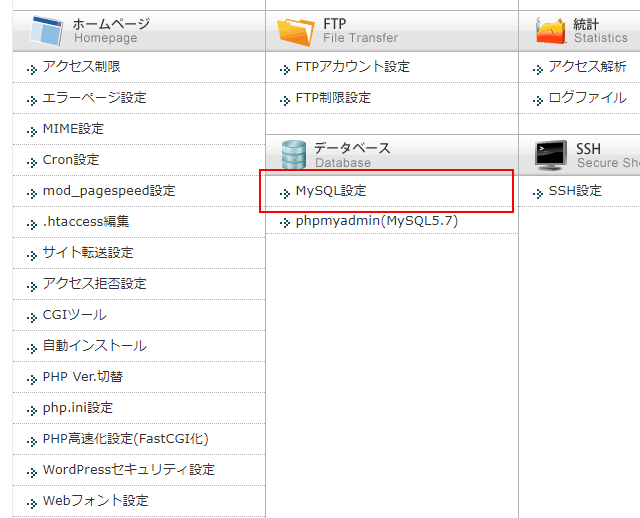Click the FTP orange folder icon

pos(296,32)
